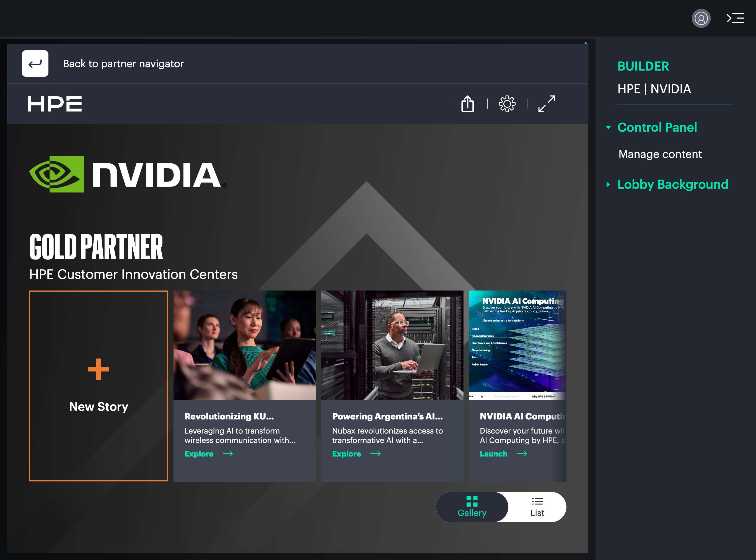Click arrow beside Launch link
The width and height of the screenshot is (756, 560).
tap(522, 454)
